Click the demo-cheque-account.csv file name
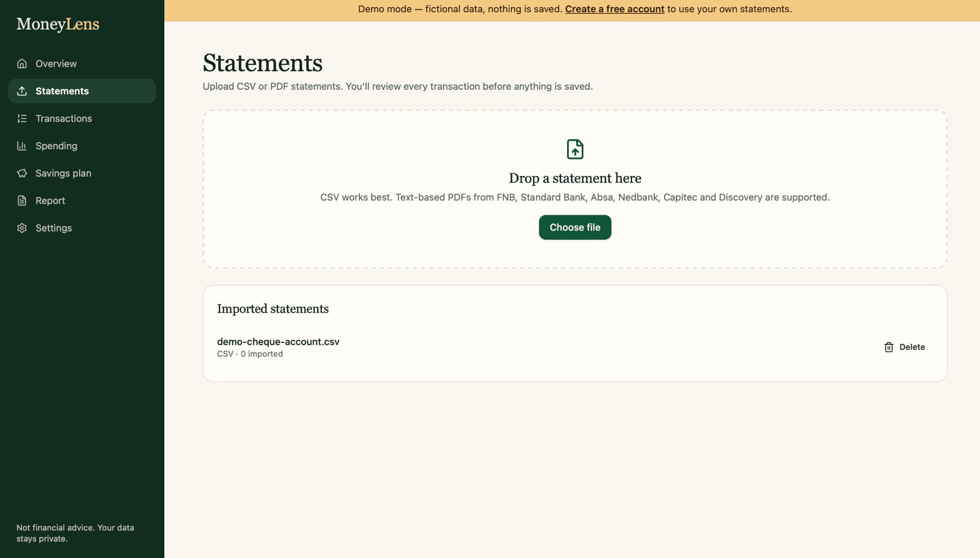The width and height of the screenshot is (980, 558). [x=278, y=342]
